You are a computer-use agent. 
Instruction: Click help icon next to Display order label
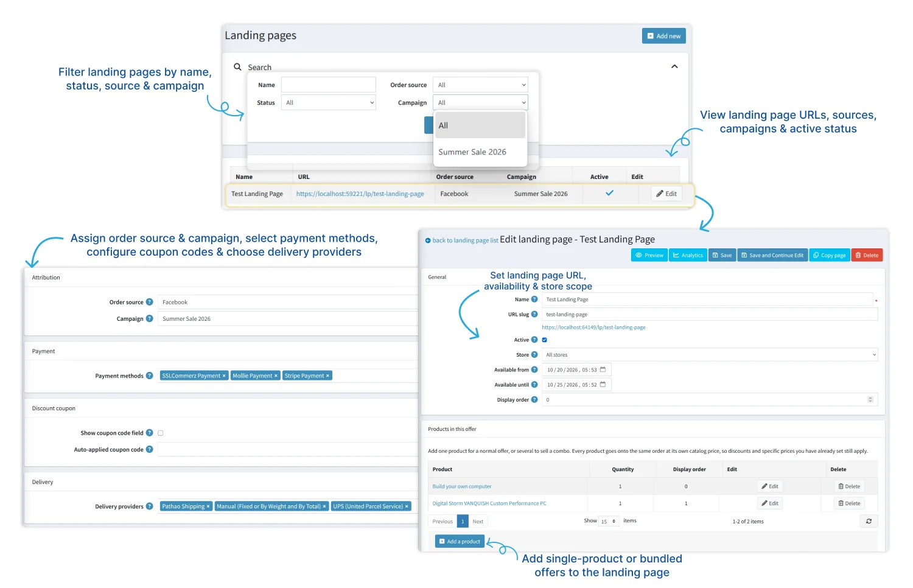pos(534,400)
